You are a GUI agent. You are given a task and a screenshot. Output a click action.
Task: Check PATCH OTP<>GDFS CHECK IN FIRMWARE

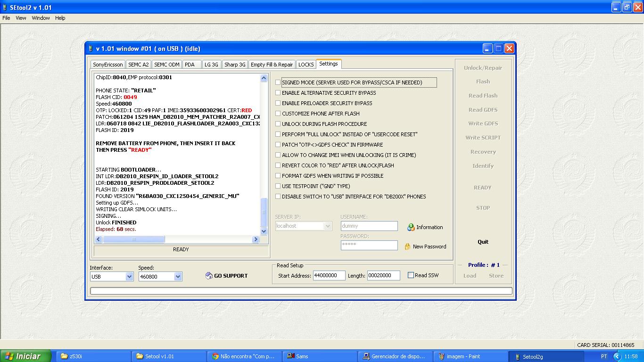[278, 145]
